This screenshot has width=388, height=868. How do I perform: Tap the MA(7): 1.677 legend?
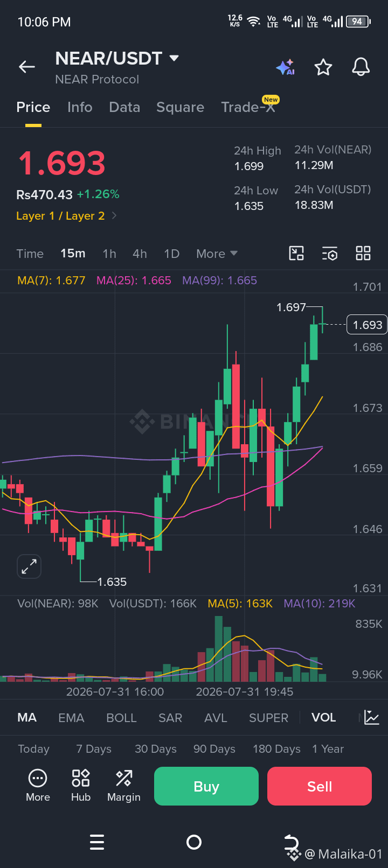tap(51, 281)
